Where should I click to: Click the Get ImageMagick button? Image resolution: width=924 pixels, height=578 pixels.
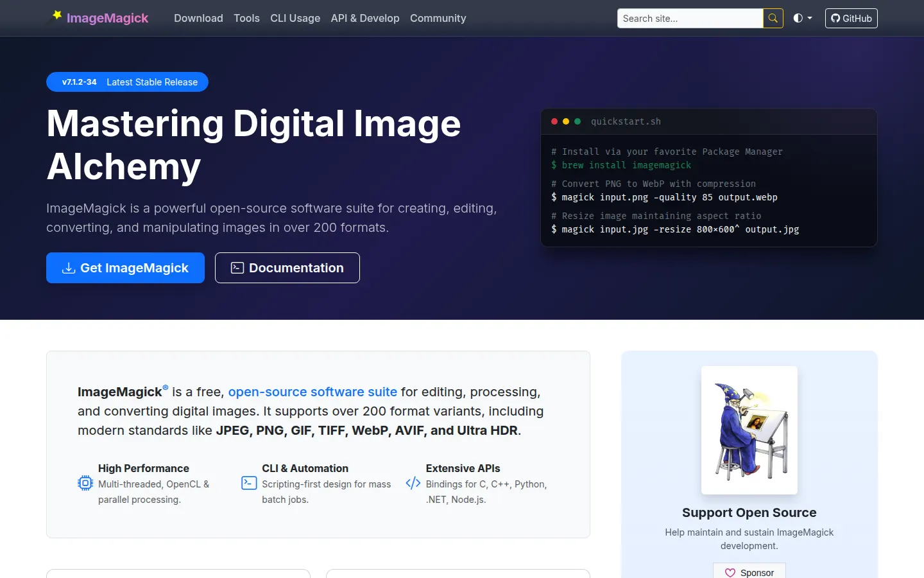coord(125,268)
